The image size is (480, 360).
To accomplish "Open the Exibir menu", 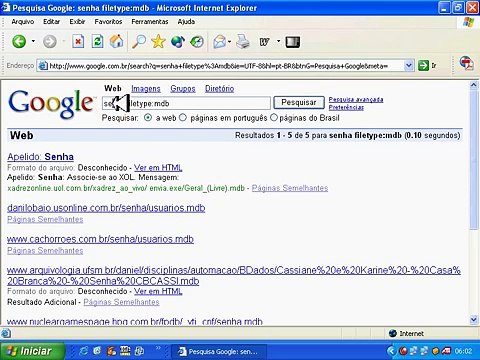I will pyautogui.click(x=77, y=22).
